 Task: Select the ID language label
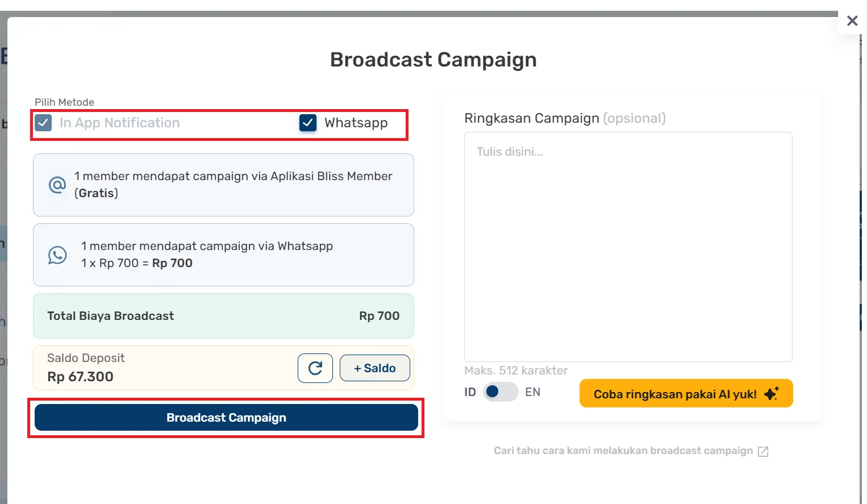pyautogui.click(x=470, y=392)
